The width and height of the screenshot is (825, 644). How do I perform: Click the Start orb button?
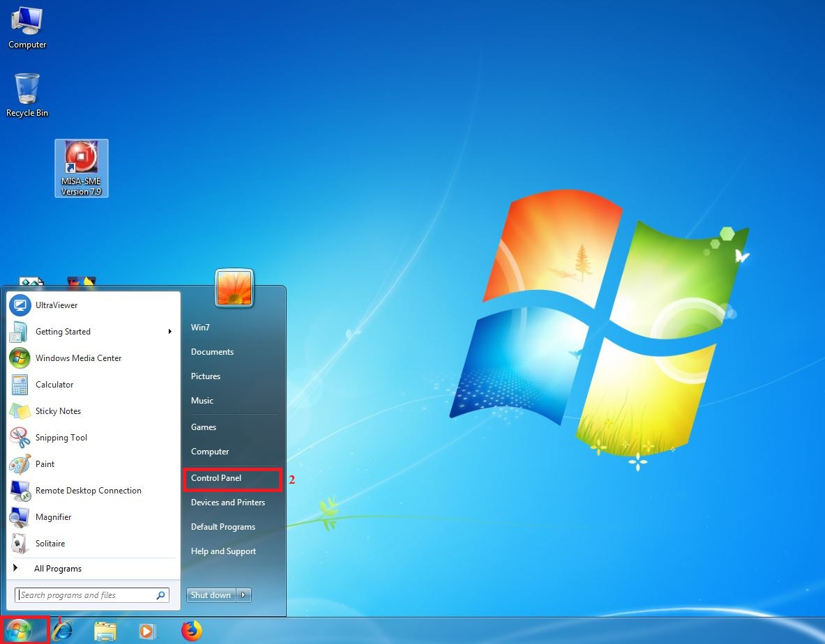20,630
